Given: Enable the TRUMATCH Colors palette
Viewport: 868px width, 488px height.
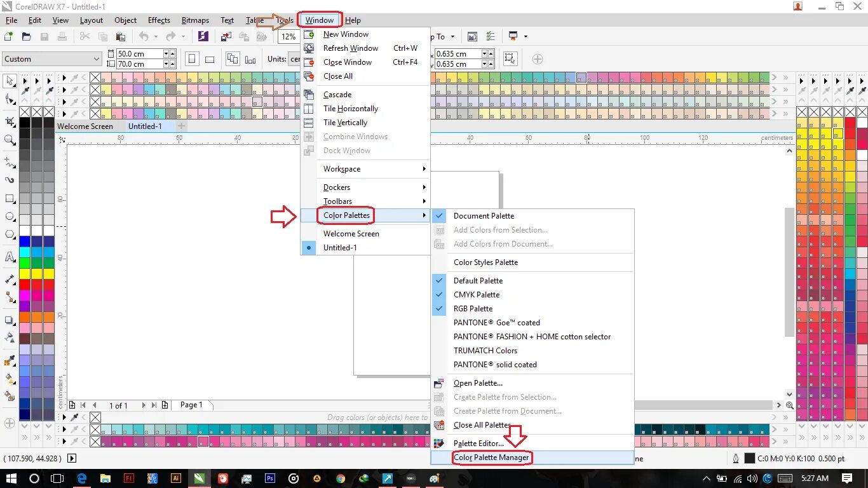Looking at the screenshot, I should pyautogui.click(x=532, y=351).
